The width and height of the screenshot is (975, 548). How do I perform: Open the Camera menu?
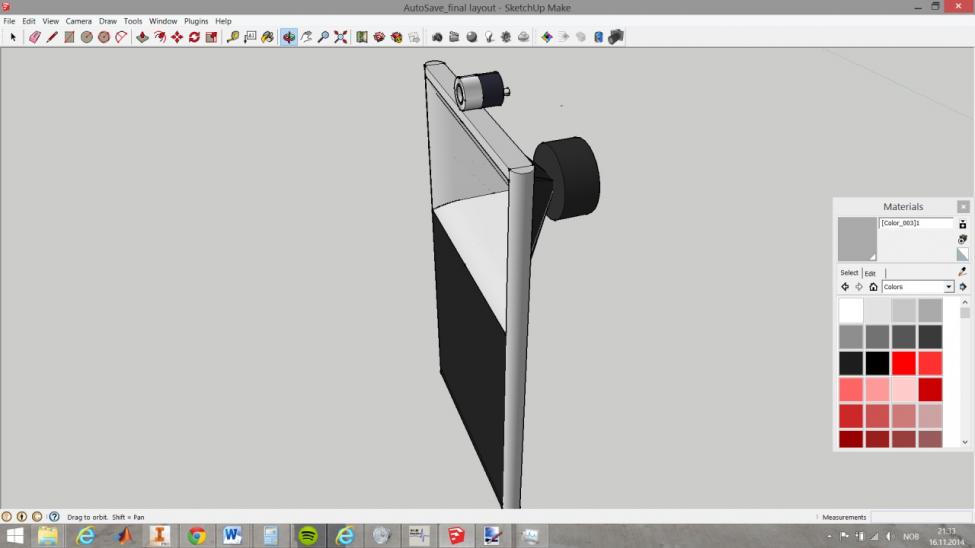[79, 21]
